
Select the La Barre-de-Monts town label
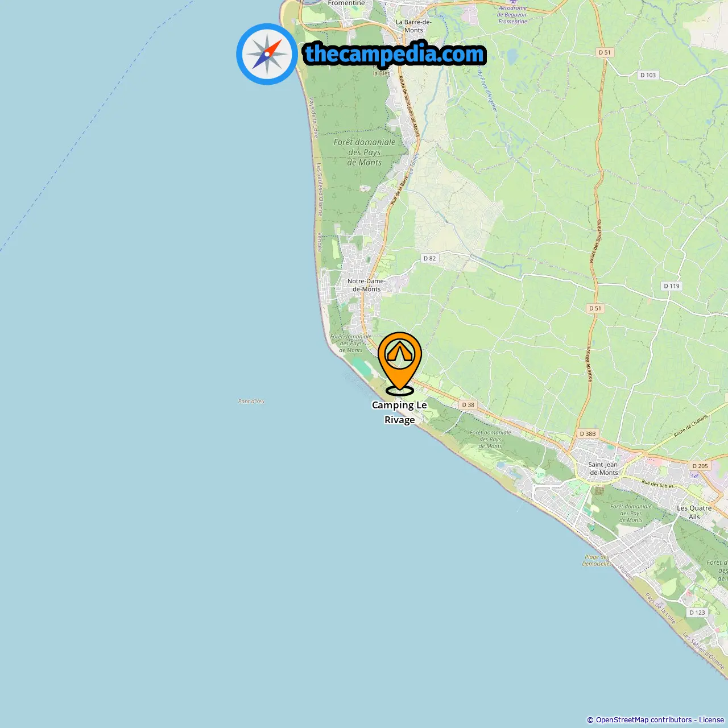pyautogui.click(x=413, y=26)
